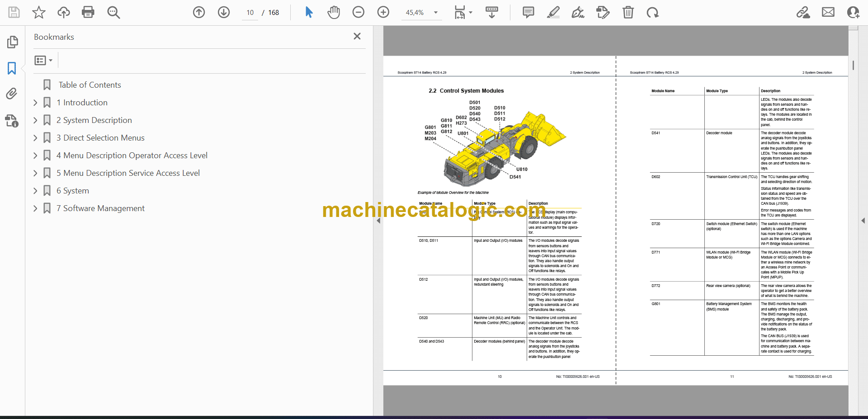Collapse the left navigation pane arrow

click(378, 221)
